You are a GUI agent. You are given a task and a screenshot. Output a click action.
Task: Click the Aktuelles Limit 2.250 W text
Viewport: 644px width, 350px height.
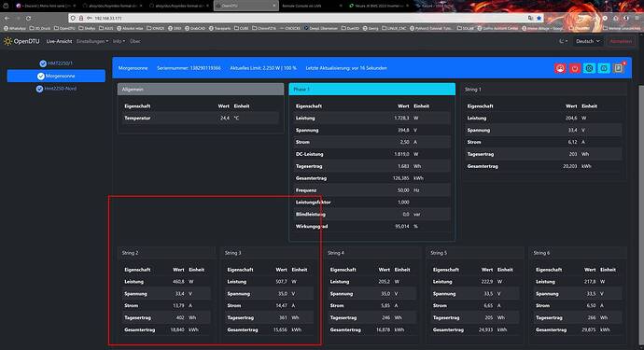pyautogui.click(x=263, y=68)
